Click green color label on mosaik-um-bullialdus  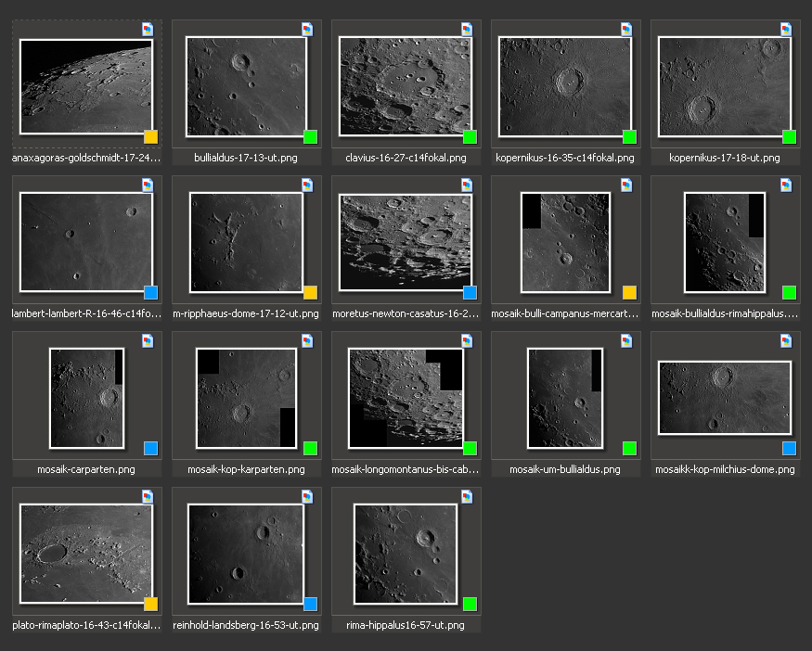pyautogui.click(x=630, y=449)
